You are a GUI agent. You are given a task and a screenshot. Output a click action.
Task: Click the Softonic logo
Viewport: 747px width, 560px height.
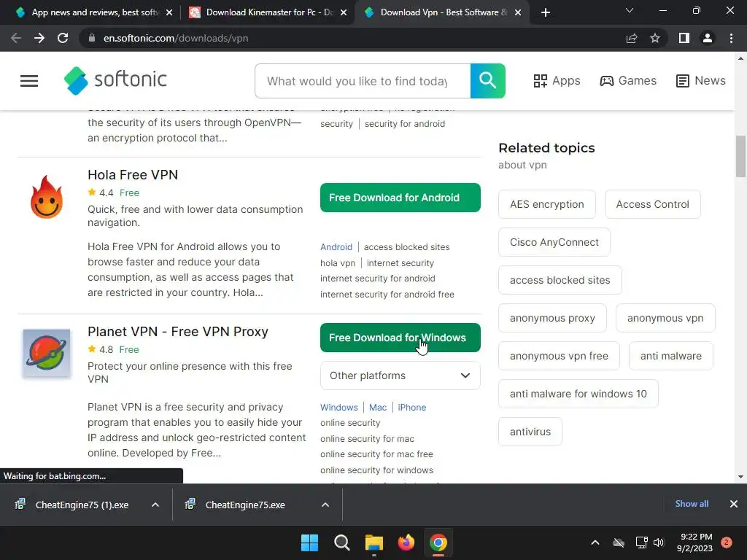(115, 80)
